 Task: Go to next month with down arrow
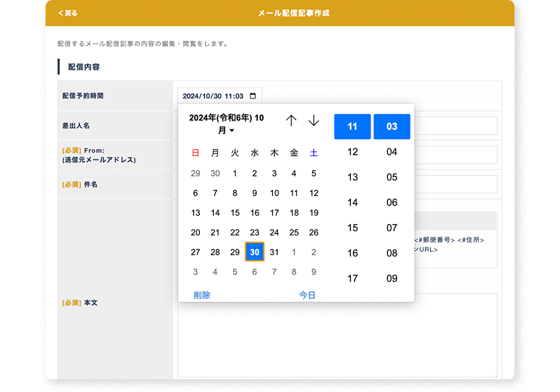tap(314, 120)
